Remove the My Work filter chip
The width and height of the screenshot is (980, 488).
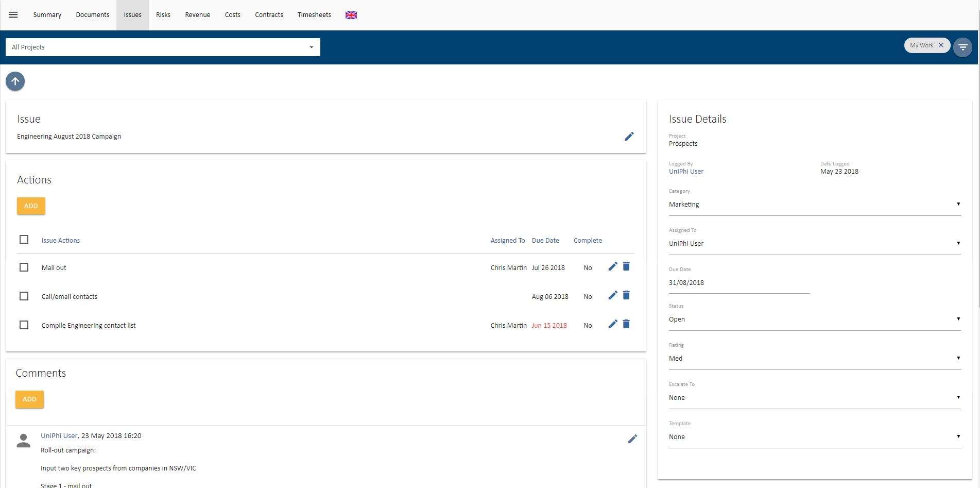point(941,45)
